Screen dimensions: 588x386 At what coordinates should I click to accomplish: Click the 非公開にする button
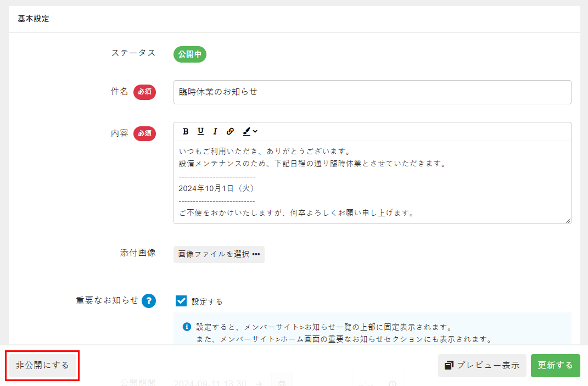click(x=42, y=366)
